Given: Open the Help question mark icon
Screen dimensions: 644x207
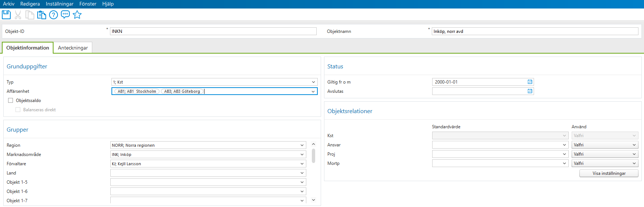Looking at the screenshot, I should [x=54, y=15].
